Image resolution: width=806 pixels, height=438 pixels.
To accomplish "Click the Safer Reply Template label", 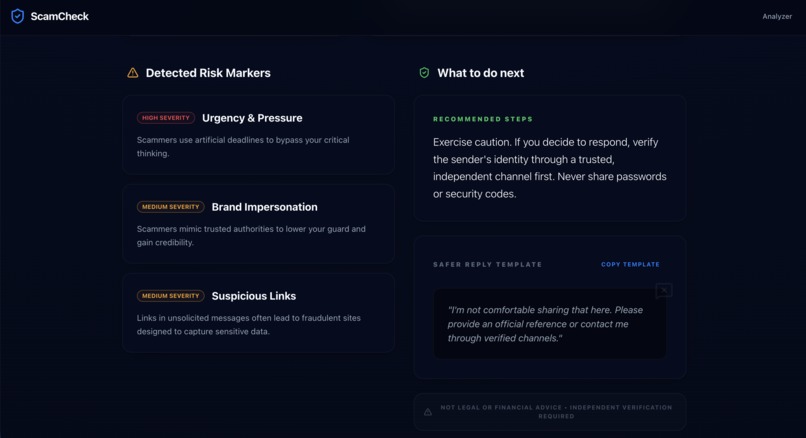I will (487, 264).
